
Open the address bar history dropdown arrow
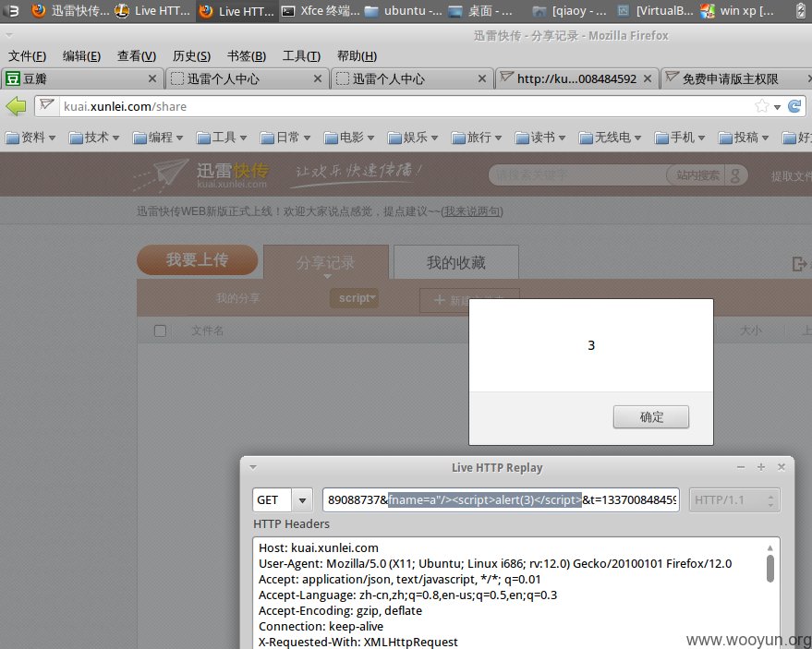[777, 107]
